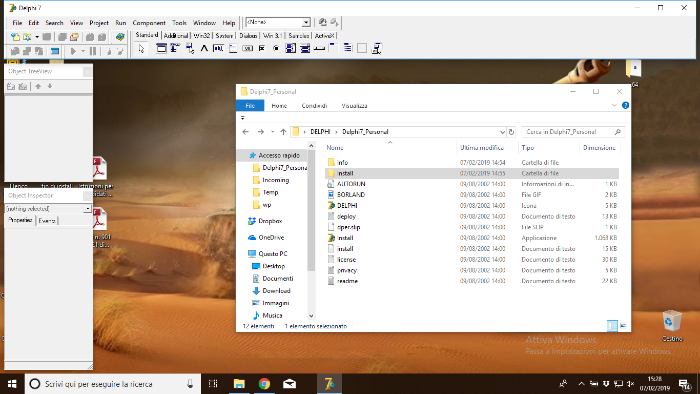Viewport: 700px width, 394px height.
Task: Open the Visualizza ribbon tab in Explorer
Action: click(354, 106)
